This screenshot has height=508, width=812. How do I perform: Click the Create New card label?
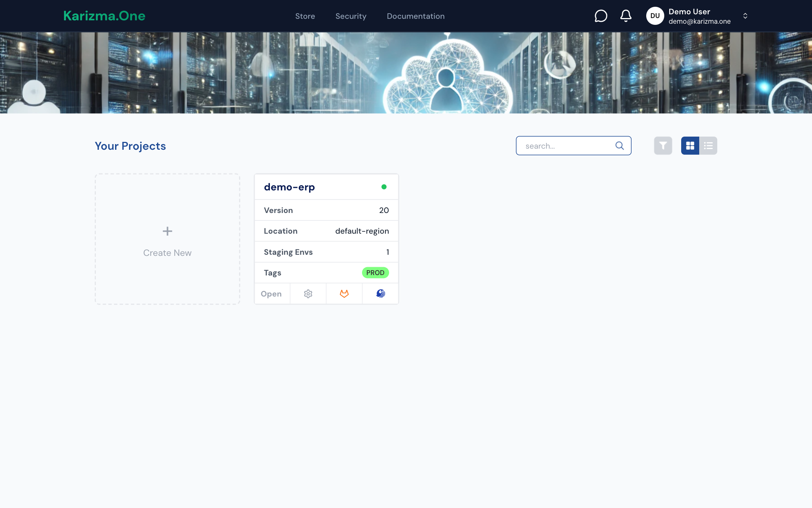pos(167,253)
